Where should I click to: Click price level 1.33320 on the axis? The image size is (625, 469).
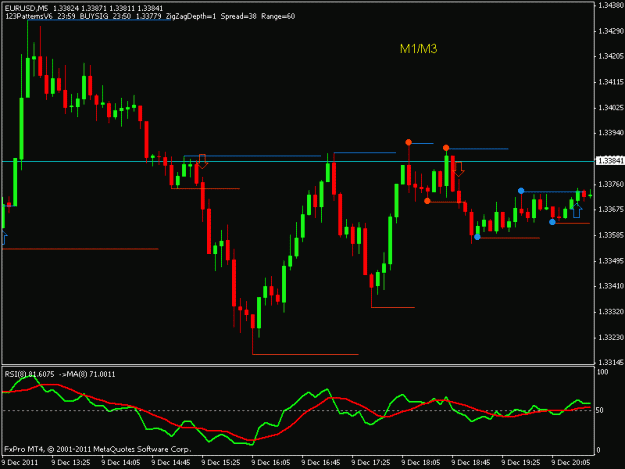tap(610, 312)
